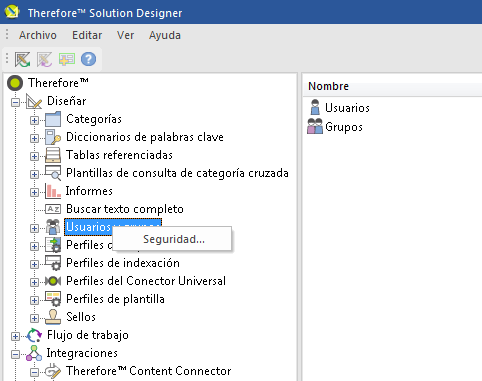Image resolution: width=482 pixels, height=381 pixels.
Task: Select the Therefore™ root tree label
Action: click(58, 83)
